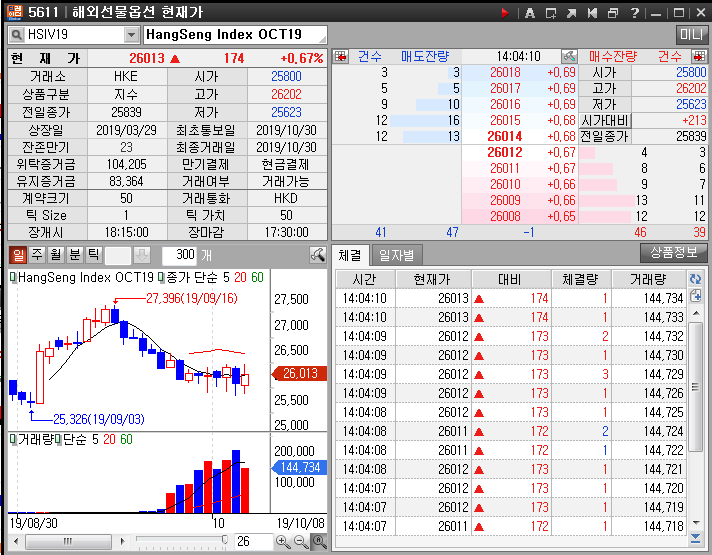Open chart settings hammer icon
The width and height of the screenshot is (712, 555).
point(318,255)
